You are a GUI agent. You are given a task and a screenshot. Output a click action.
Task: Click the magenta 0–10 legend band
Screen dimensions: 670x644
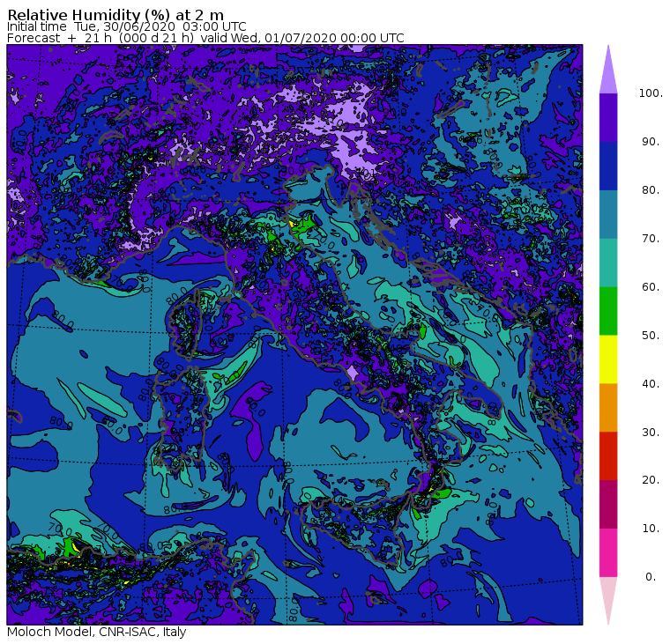point(608,553)
